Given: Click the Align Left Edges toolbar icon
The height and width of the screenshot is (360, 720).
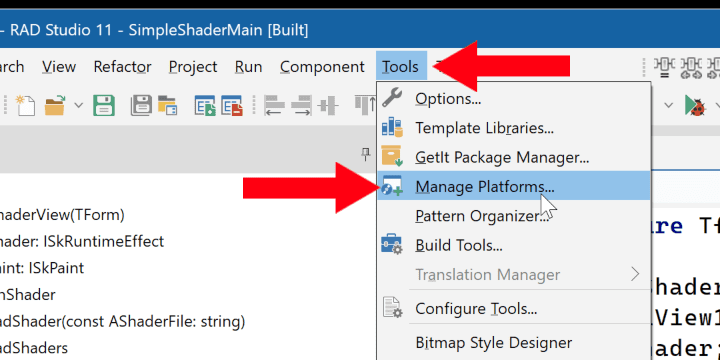Looking at the screenshot, I should tap(275, 105).
